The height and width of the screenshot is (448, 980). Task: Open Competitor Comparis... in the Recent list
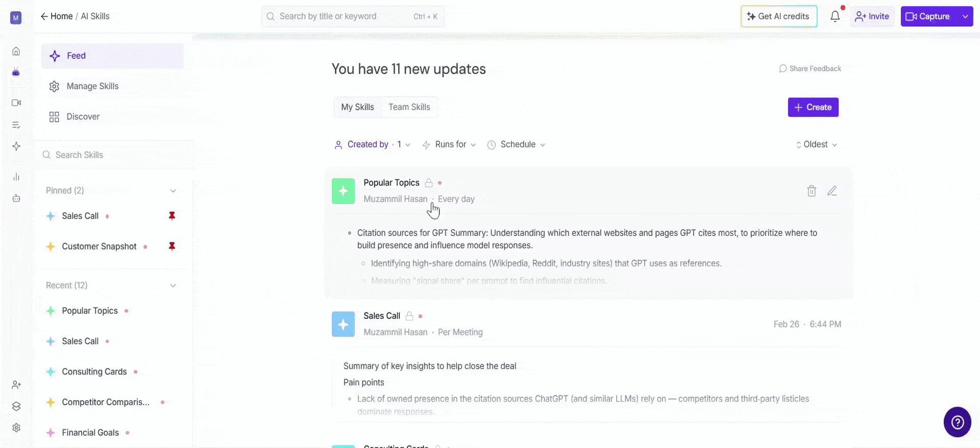tap(106, 402)
